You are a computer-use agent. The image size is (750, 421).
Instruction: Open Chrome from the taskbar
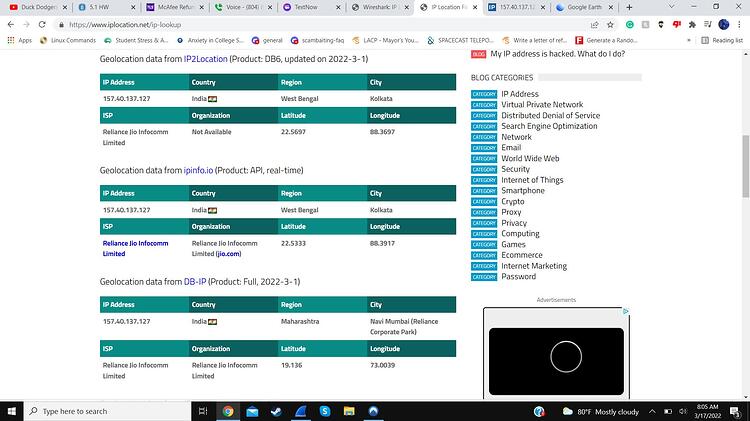coord(228,411)
